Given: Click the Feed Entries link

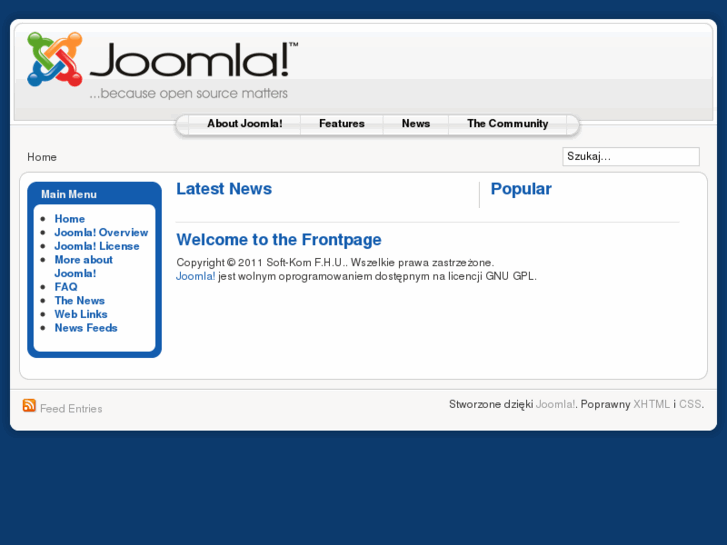Looking at the screenshot, I should [x=71, y=409].
